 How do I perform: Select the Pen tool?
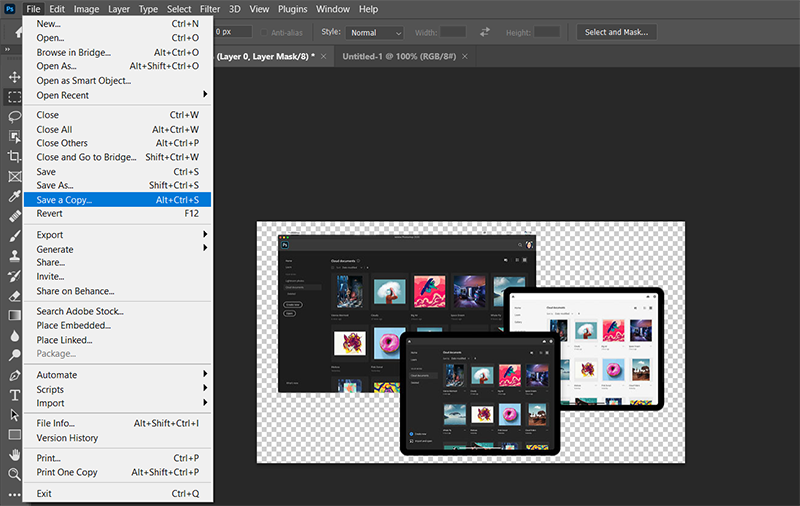[x=14, y=375]
